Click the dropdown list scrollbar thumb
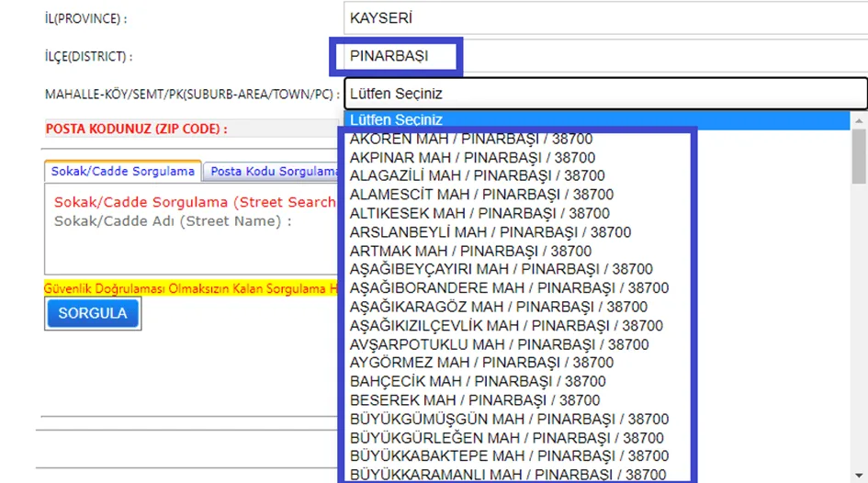The image size is (868, 483). pyautogui.click(x=859, y=157)
